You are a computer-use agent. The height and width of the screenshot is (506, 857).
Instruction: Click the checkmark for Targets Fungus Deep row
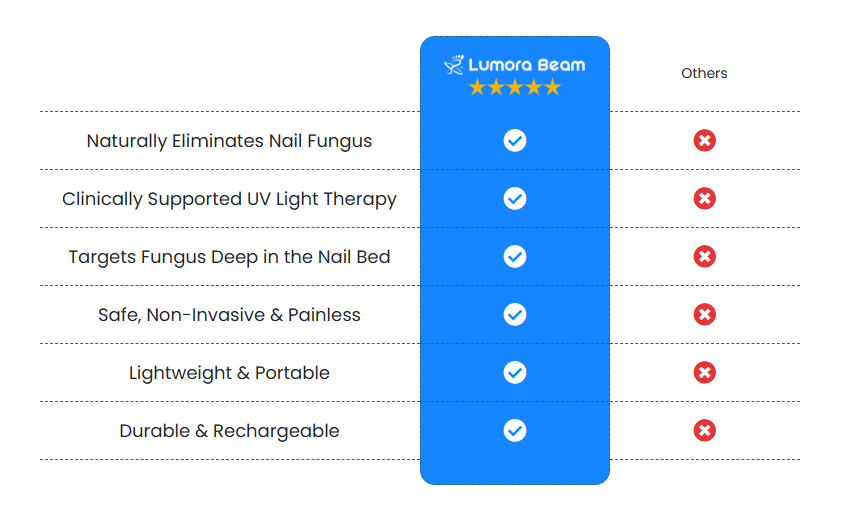coord(515,256)
